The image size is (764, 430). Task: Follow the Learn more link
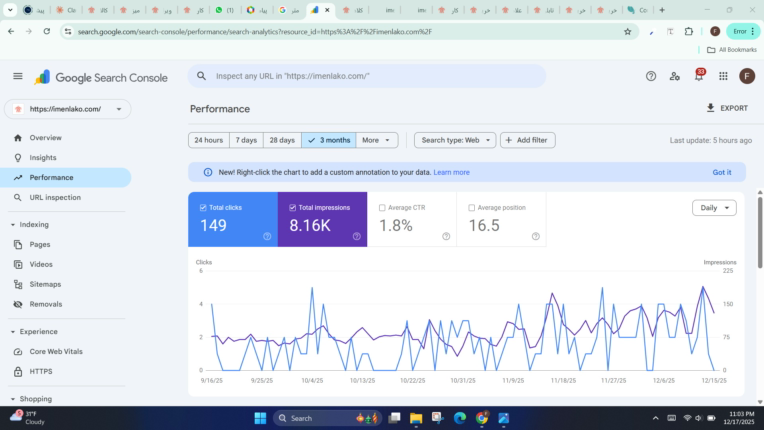[451, 172]
